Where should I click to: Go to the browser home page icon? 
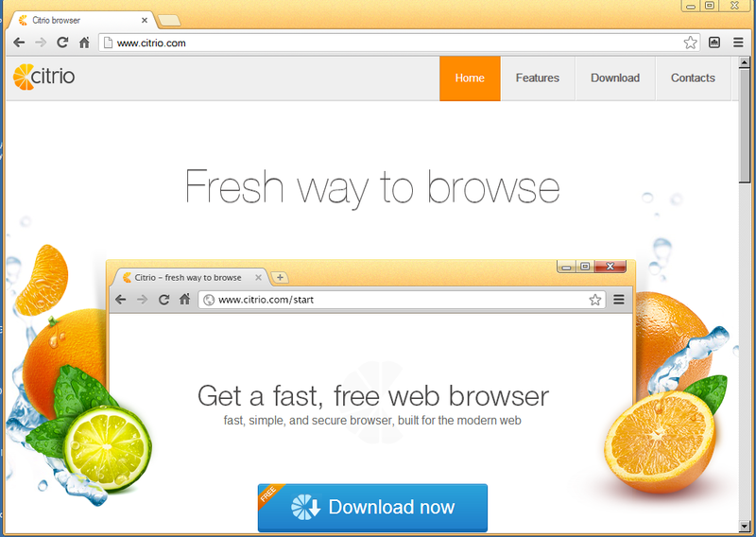click(x=84, y=43)
